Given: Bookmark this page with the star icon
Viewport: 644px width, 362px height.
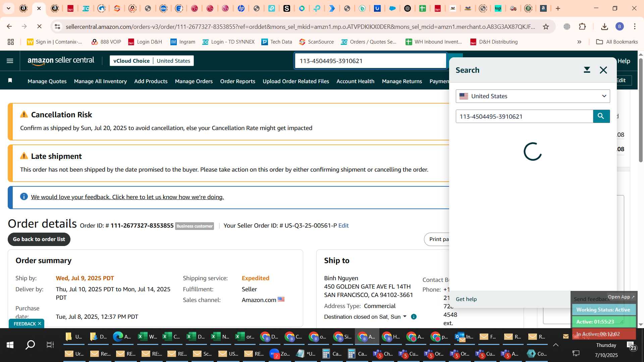Looking at the screenshot, I should (546, 26).
